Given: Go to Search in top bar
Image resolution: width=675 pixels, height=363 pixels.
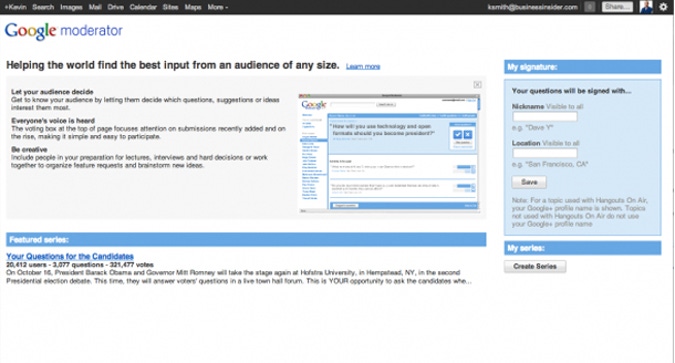Looking at the screenshot, I should [x=43, y=7].
